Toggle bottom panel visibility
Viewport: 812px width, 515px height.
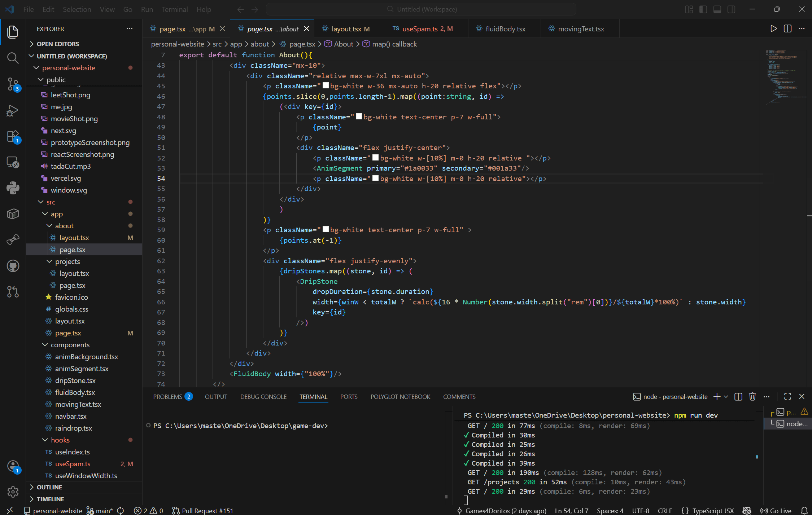coord(717,9)
